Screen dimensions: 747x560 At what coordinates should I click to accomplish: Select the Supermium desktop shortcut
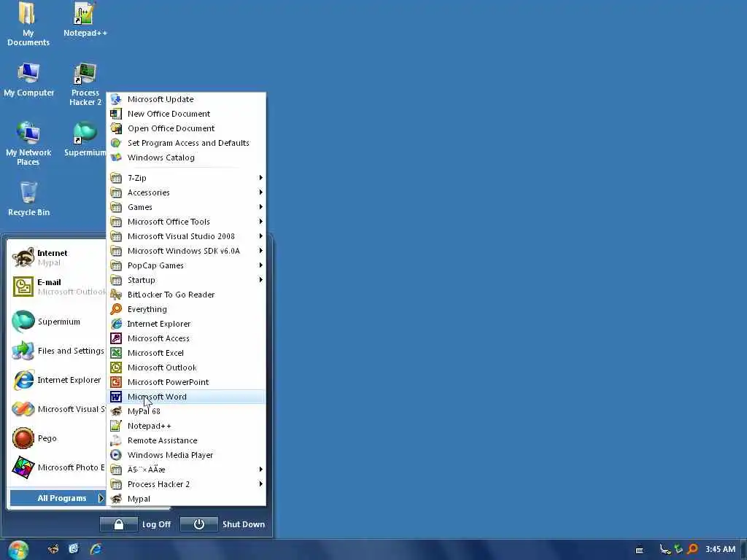click(x=85, y=139)
